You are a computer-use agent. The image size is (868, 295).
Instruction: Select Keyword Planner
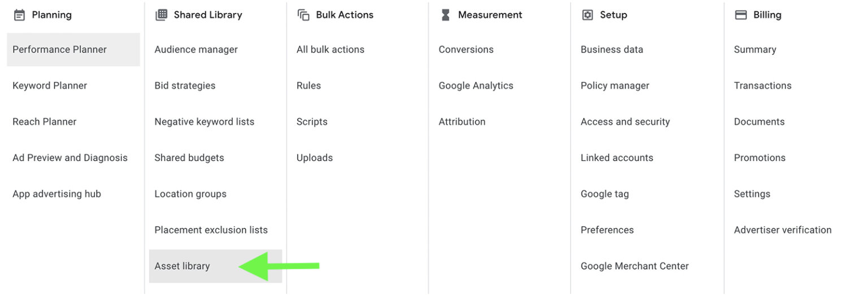tap(50, 86)
